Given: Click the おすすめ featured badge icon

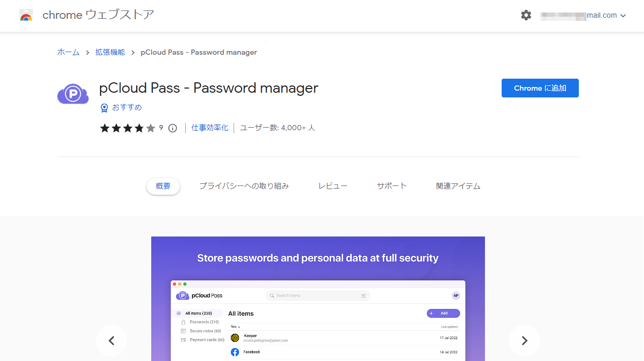Looking at the screenshot, I should 104,108.
